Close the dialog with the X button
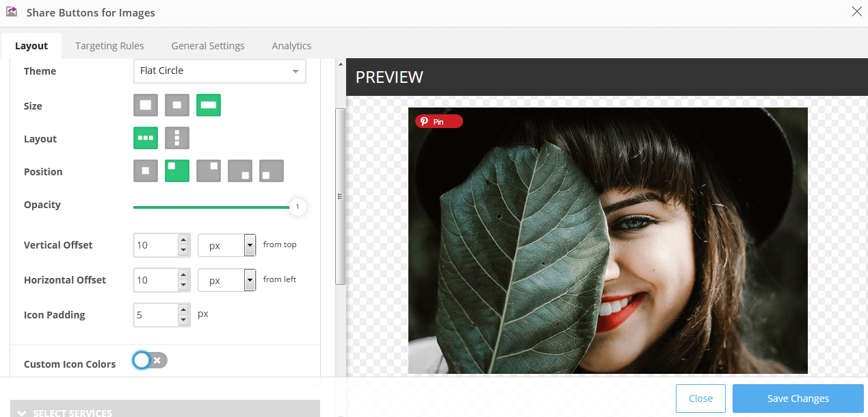868x417 pixels. coord(856,11)
